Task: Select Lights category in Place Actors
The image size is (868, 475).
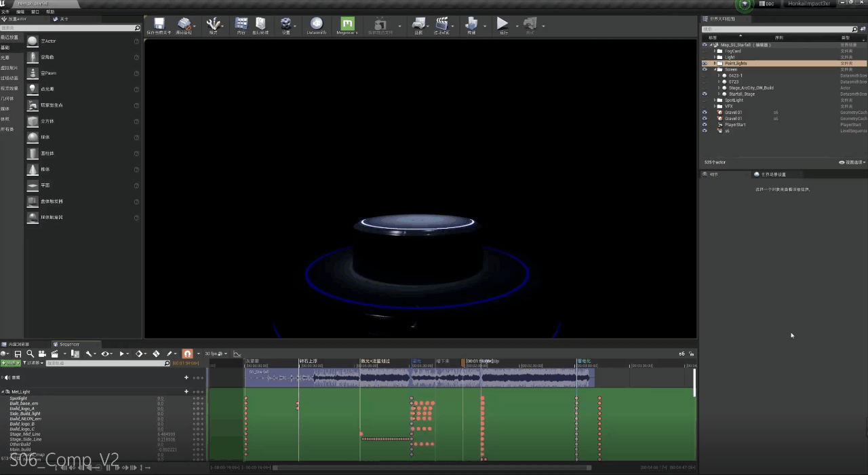Action: click(x=5, y=58)
